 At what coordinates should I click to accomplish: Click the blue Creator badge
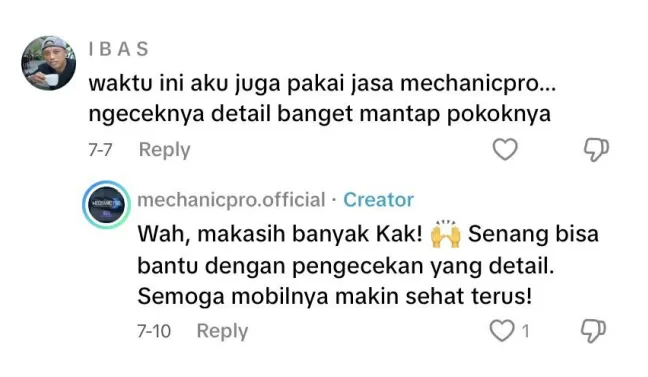378,200
